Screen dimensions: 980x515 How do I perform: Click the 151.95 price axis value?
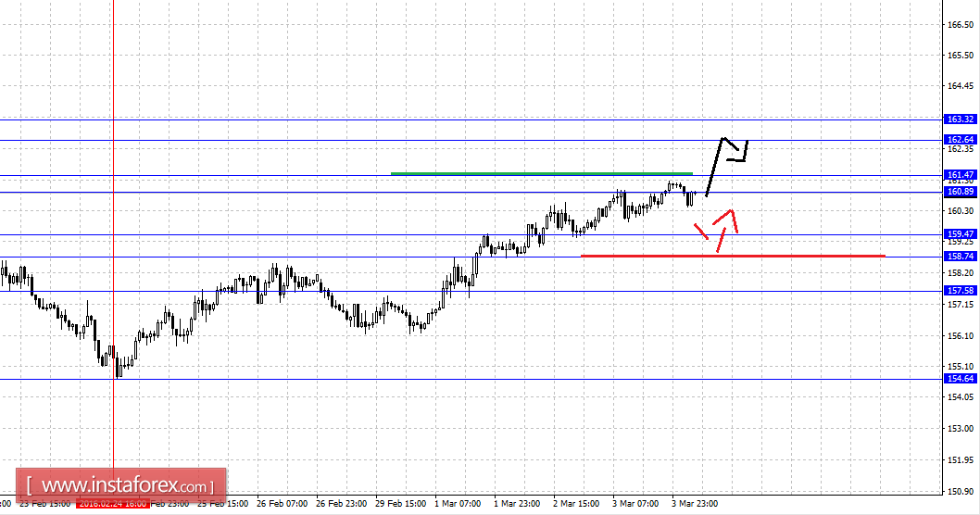[x=961, y=460]
